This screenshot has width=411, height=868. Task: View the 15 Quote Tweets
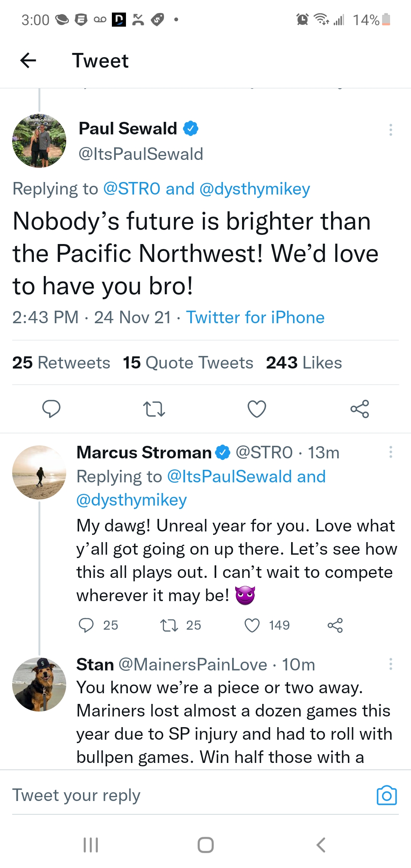188,362
